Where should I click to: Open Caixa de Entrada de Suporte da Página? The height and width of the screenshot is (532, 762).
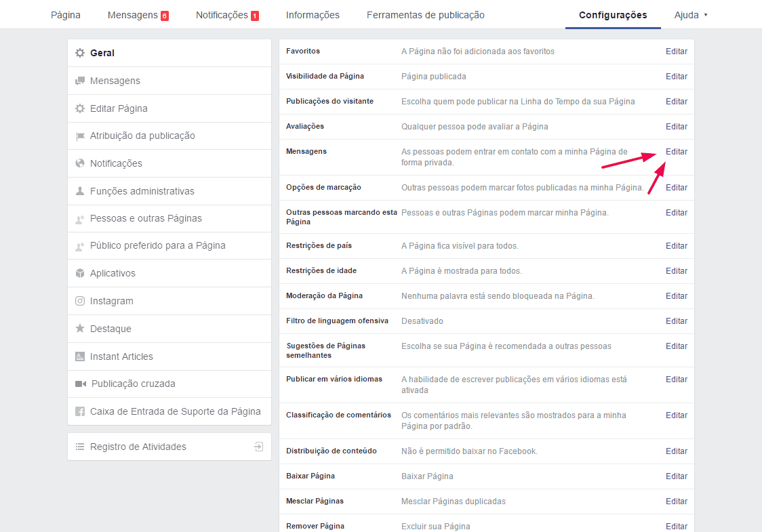click(x=169, y=411)
